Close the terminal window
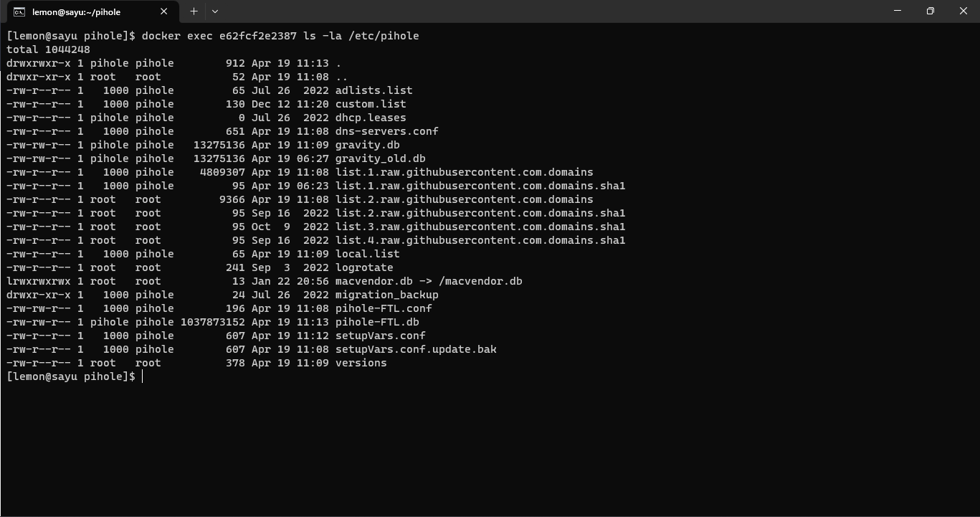The width and height of the screenshot is (980, 517). [x=964, y=11]
